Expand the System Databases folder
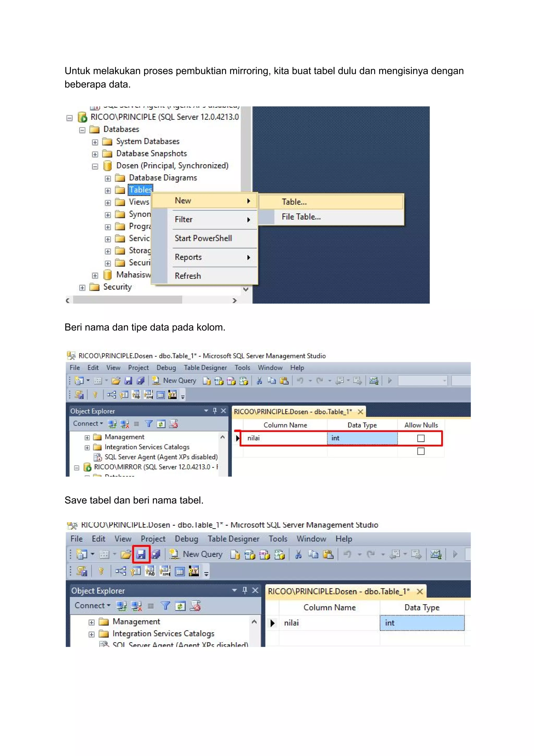534x756 pixels. click(95, 142)
